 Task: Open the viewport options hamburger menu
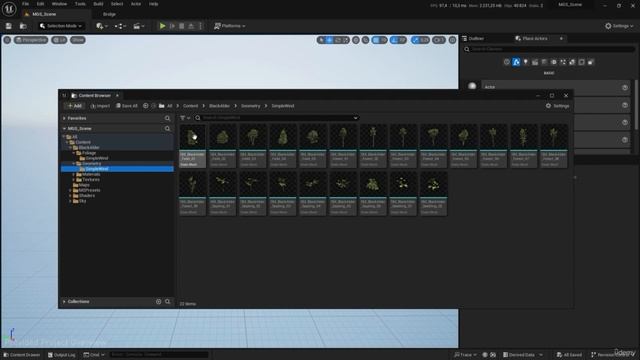(7, 40)
